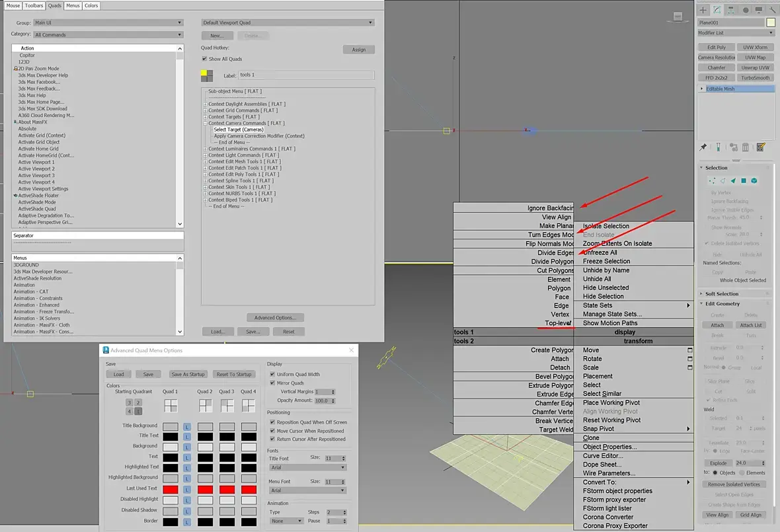Toggle Show End Result icon
This screenshot has height=532, width=780.
click(x=718, y=147)
